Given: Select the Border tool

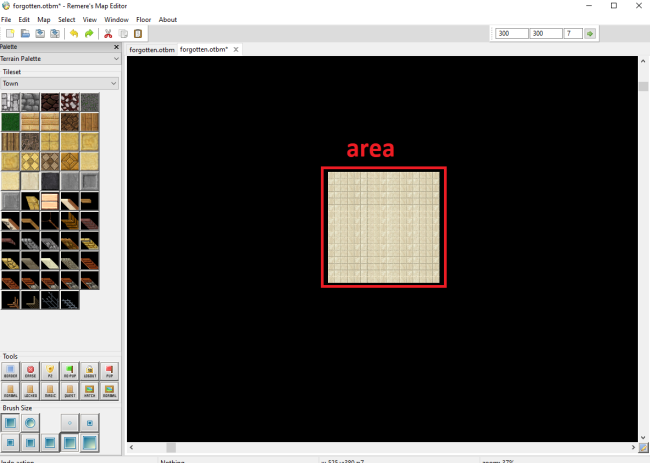Looking at the screenshot, I should 10,371.
